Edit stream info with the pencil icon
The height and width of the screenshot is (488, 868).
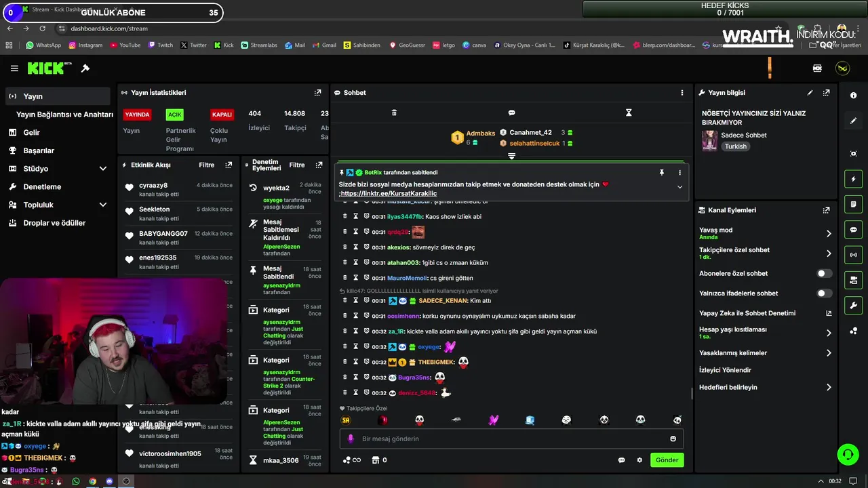[x=810, y=93]
